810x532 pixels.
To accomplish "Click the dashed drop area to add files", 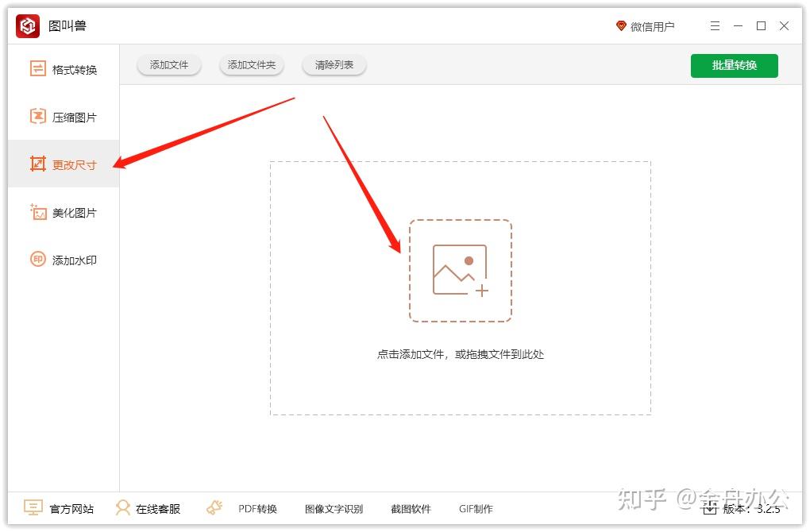I will 461,270.
